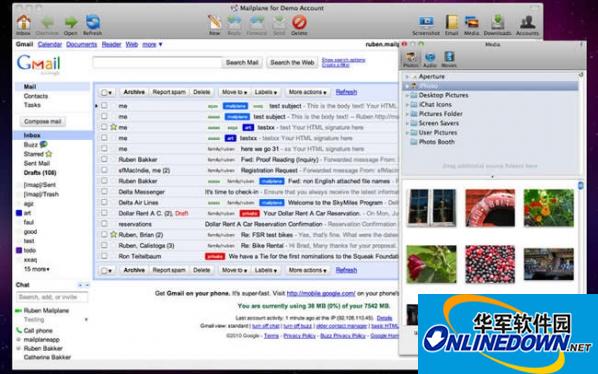Expand the '15 more' labels list
This screenshot has height=374, width=598.
[x=37, y=269]
